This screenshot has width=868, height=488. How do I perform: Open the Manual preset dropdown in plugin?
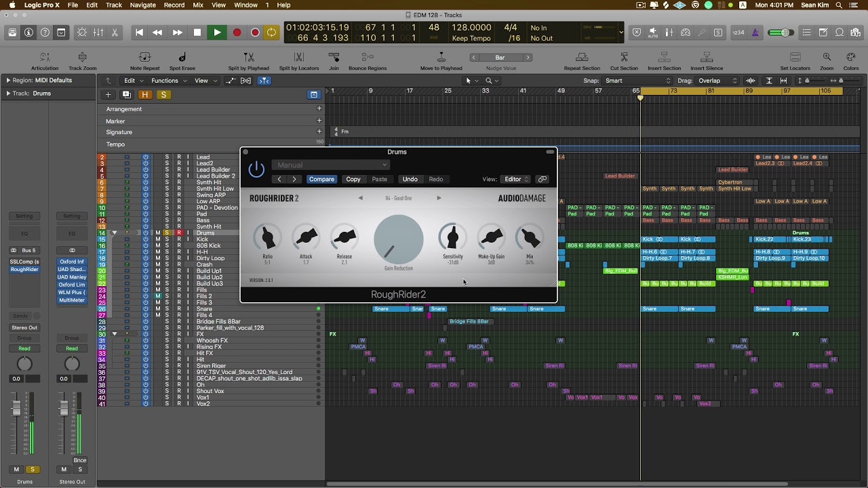pyautogui.click(x=331, y=165)
